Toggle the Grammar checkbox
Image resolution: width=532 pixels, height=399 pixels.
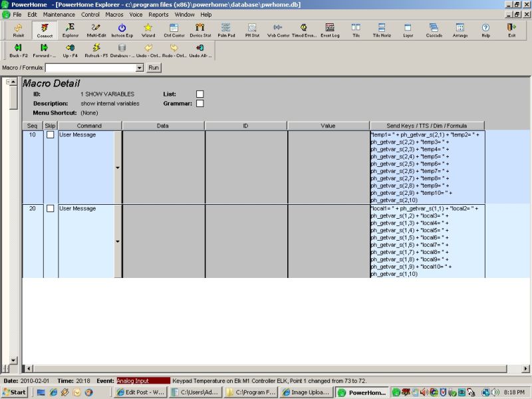[x=200, y=104]
